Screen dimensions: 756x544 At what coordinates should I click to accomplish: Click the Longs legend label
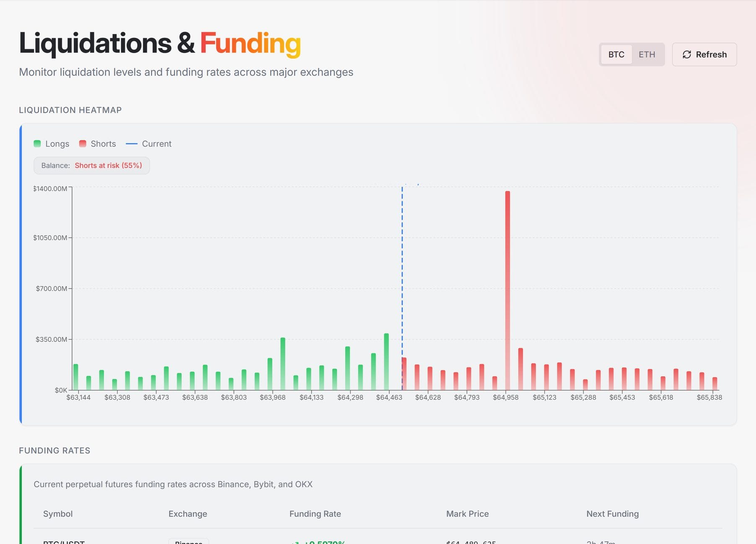click(x=57, y=144)
